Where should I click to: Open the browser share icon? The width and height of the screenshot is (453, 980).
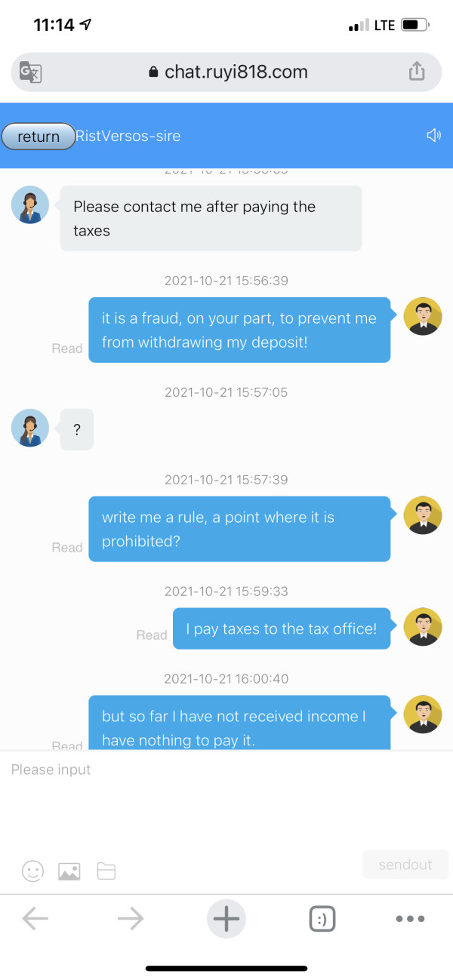(417, 72)
